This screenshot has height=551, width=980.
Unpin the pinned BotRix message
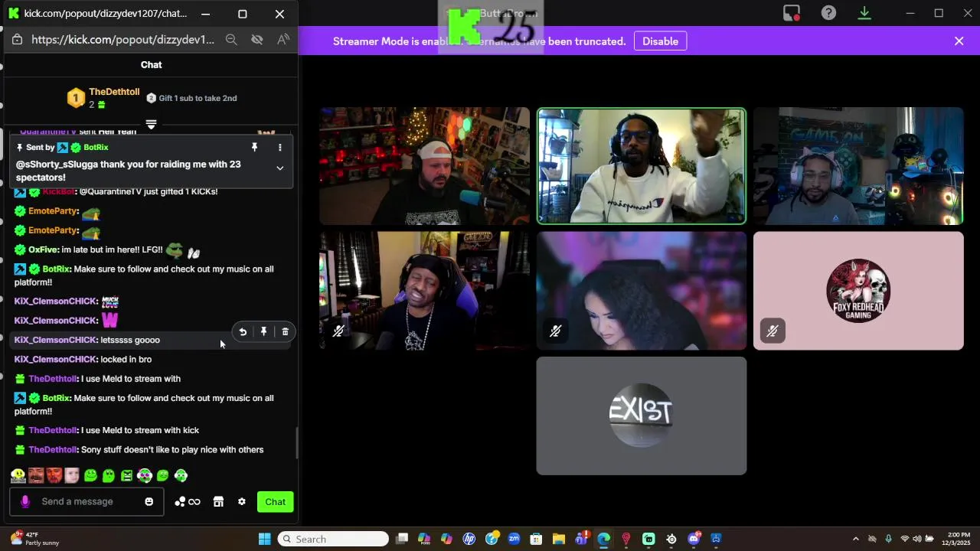(255, 147)
